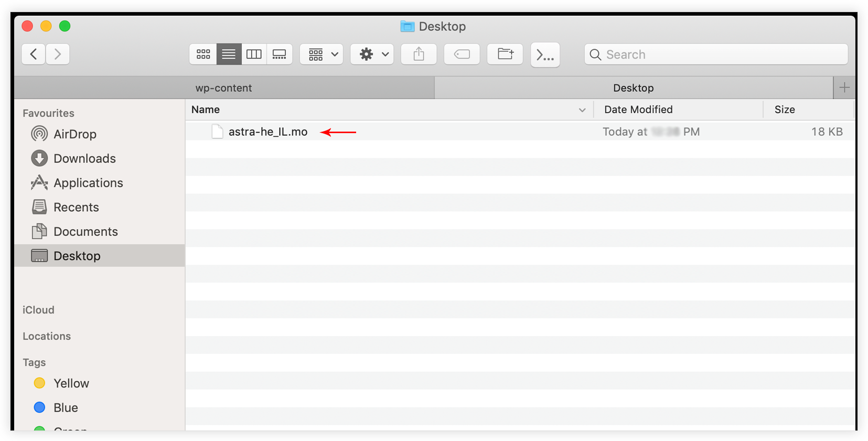Select the Yellow tag in sidebar
This screenshot has width=868, height=441.
(71, 383)
